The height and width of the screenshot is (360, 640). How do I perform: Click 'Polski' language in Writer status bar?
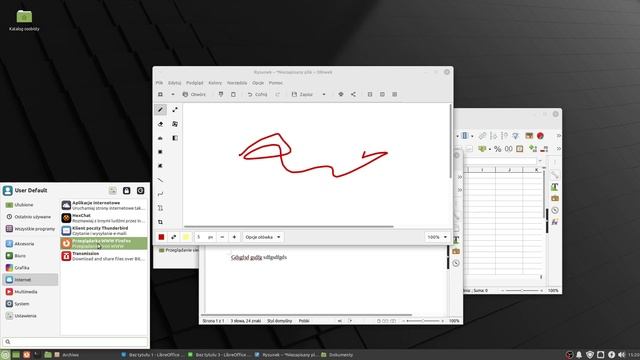[x=304, y=321]
